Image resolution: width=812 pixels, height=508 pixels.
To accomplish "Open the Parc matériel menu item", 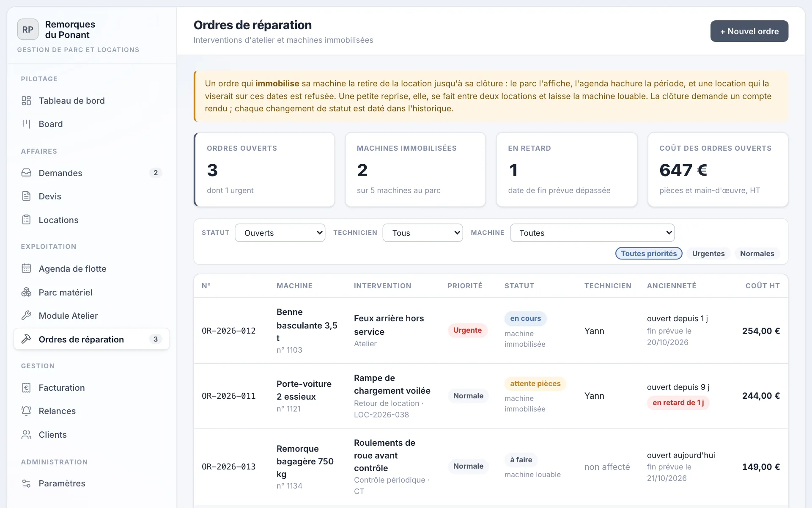I will [x=91, y=292].
